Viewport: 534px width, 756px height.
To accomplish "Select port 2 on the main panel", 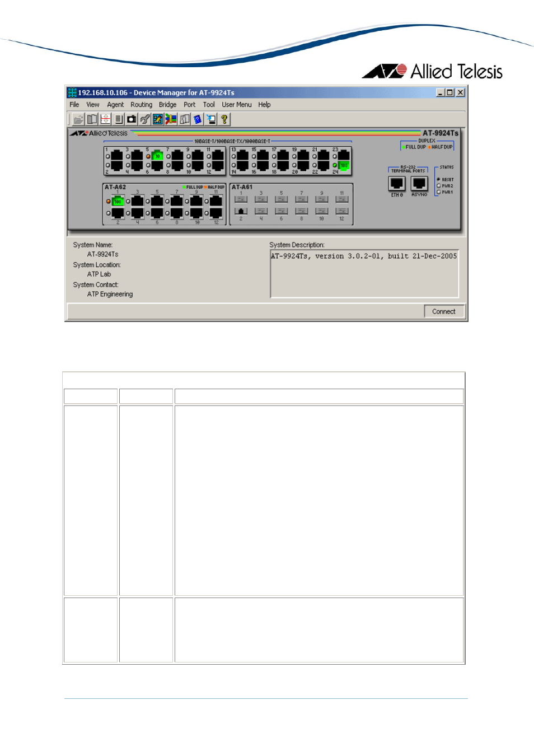I will (x=117, y=165).
